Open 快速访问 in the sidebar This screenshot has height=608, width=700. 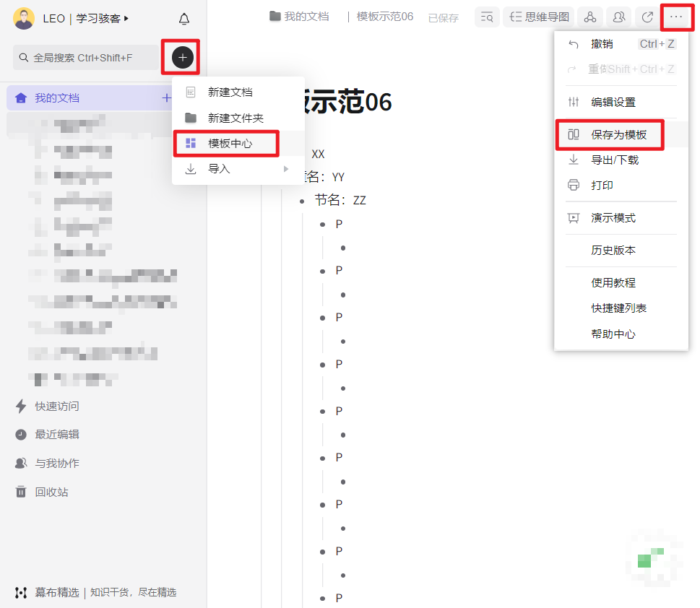click(x=57, y=407)
